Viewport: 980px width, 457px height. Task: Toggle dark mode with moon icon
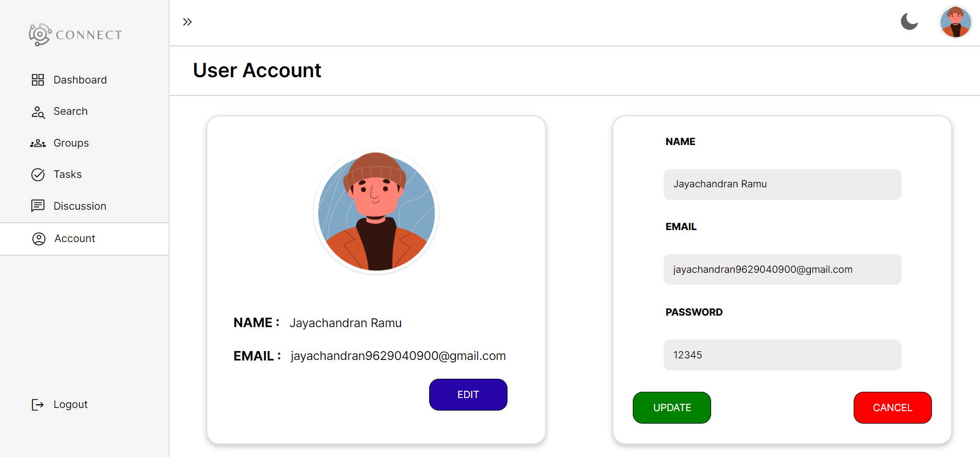tap(909, 22)
